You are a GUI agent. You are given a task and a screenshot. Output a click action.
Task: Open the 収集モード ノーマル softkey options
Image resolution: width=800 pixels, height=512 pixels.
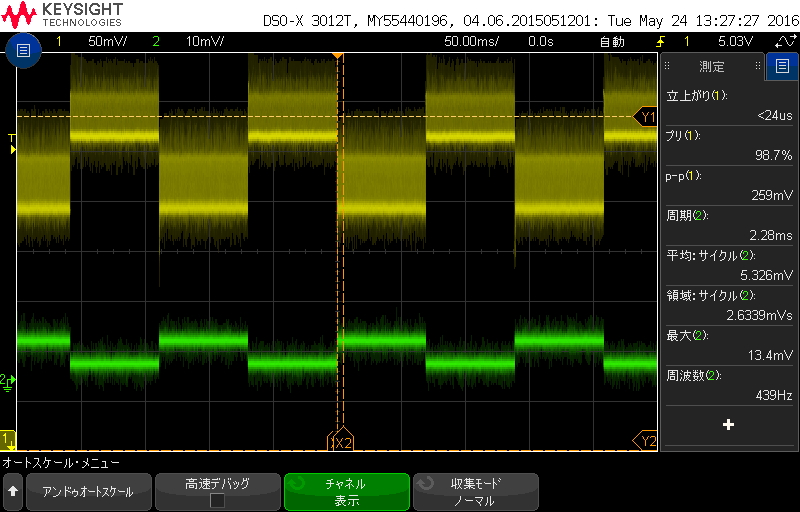click(x=475, y=492)
